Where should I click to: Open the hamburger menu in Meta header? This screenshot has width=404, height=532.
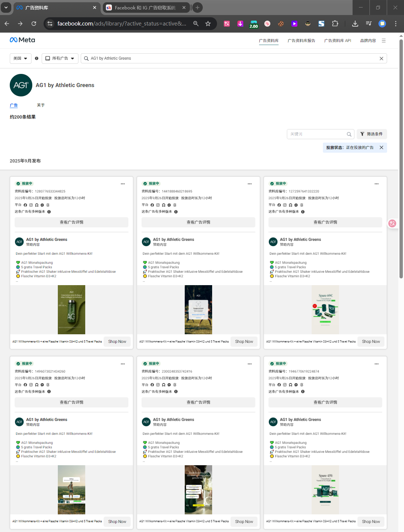pos(384,41)
